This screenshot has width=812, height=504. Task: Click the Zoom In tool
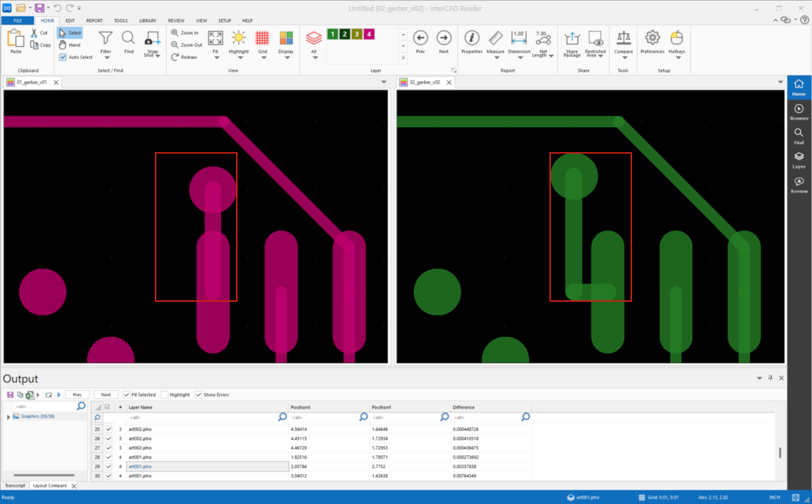[x=185, y=32]
